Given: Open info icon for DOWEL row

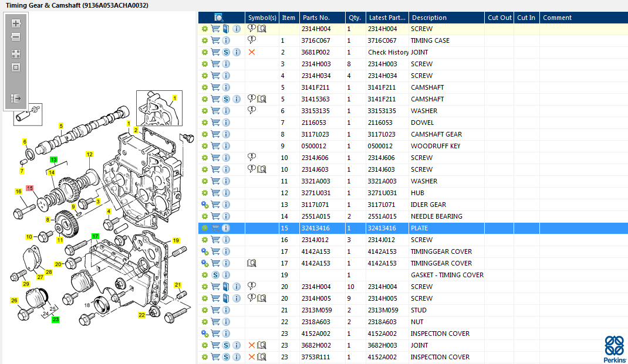Looking at the screenshot, I should tap(226, 123).
